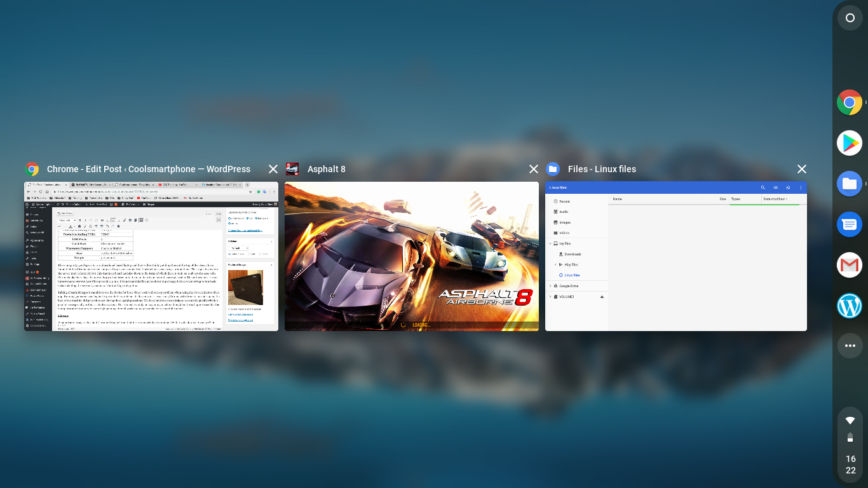Screen dimensions: 868x488
Task: Open the Files app from the shelf
Action: coord(850,184)
